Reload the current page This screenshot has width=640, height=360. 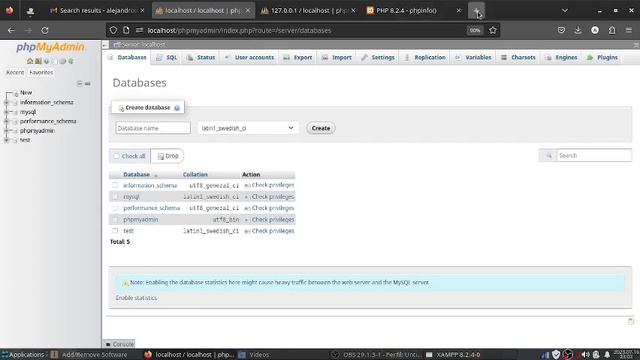click(45, 30)
